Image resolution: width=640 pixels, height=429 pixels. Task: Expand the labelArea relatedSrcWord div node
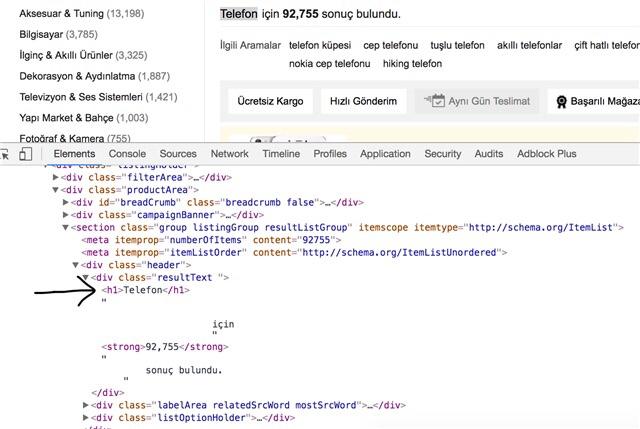click(86, 405)
